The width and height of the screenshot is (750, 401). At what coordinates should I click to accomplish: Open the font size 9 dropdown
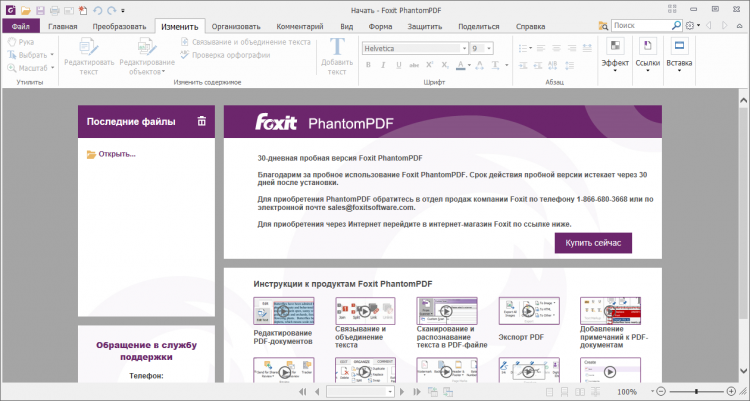click(x=489, y=48)
